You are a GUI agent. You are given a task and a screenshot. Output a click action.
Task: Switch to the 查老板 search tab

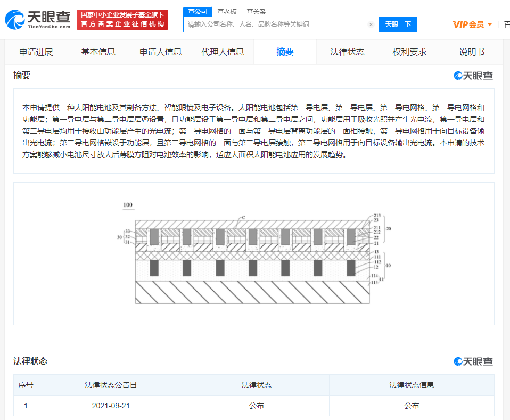(227, 11)
